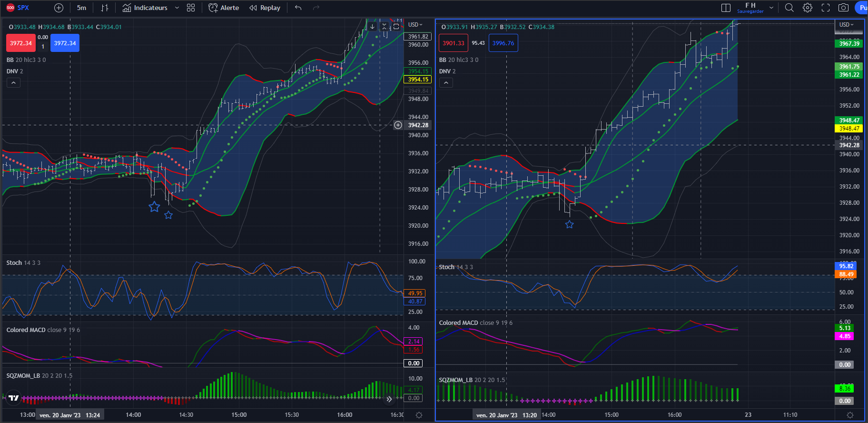The height and width of the screenshot is (423, 868).
Task: Open the layout management dropdown arrow next to FH
Action: [x=771, y=8]
